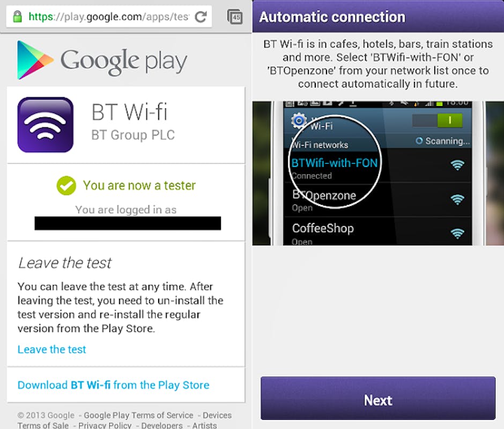Image resolution: width=504 pixels, height=429 pixels.
Task: Open the Privacy Policy footer link
Action: coord(105,425)
